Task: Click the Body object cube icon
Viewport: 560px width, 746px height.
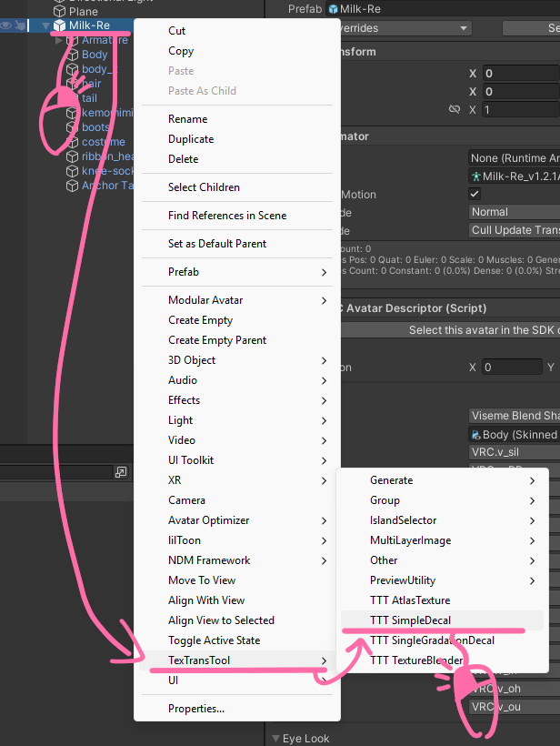Action: 72,55
